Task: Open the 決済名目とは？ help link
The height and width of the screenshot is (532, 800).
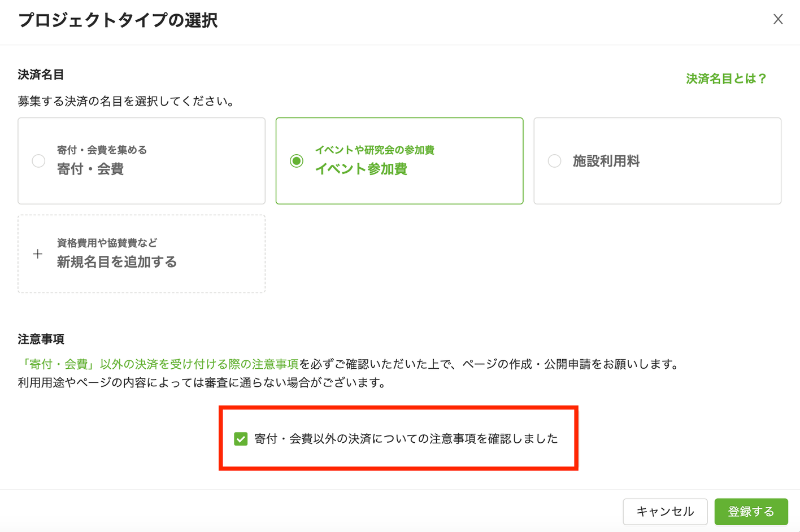Action: point(726,79)
